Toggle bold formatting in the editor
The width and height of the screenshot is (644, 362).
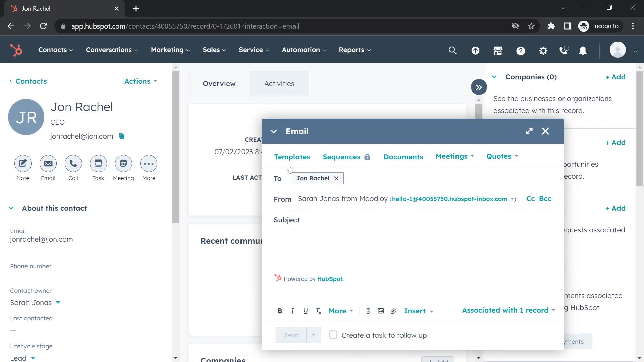[x=280, y=311]
